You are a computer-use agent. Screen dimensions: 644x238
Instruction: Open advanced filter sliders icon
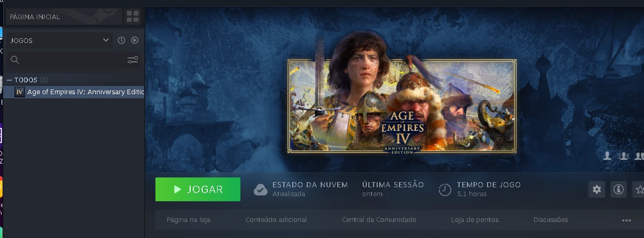pyautogui.click(x=133, y=60)
